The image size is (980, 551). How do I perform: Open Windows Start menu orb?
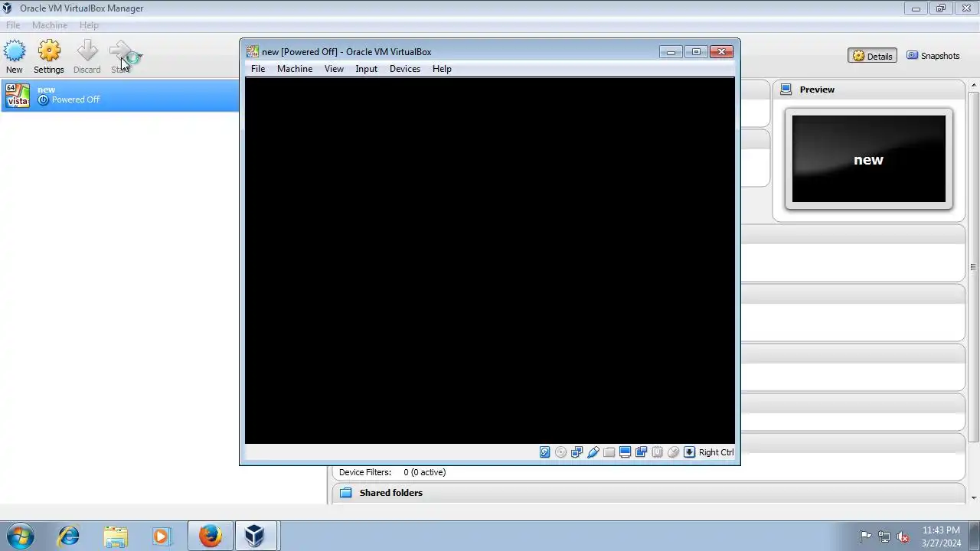pyautogui.click(x=21, y=536)
